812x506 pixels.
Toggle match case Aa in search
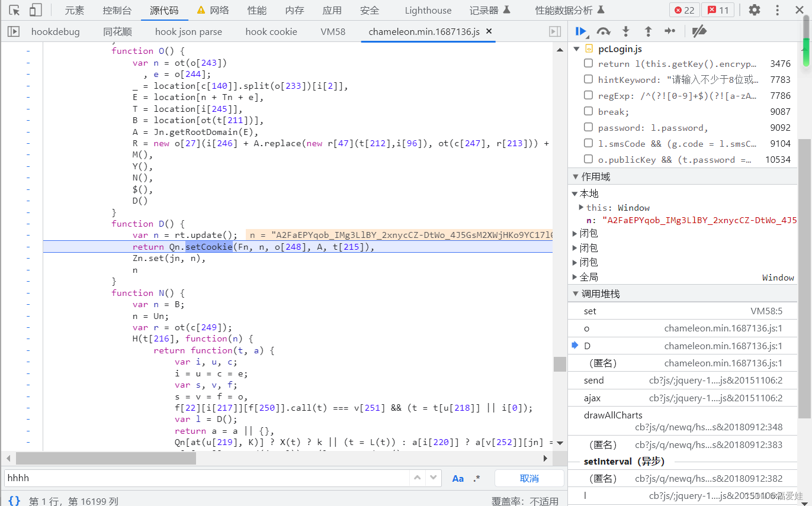coord(458,478)
